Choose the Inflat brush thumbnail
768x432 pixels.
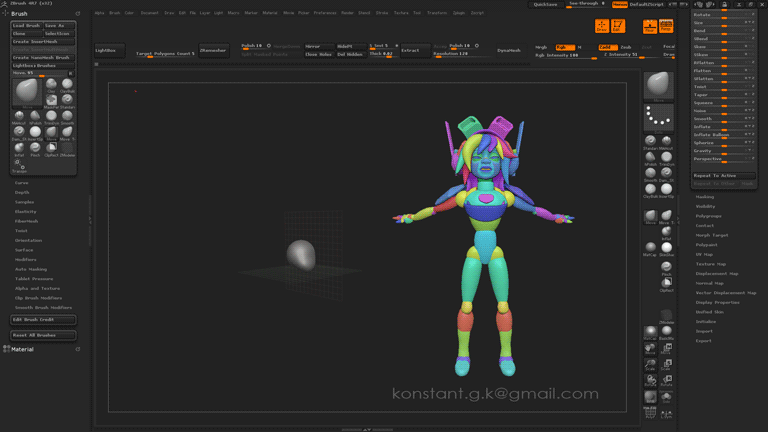click(x=19, y=149)
